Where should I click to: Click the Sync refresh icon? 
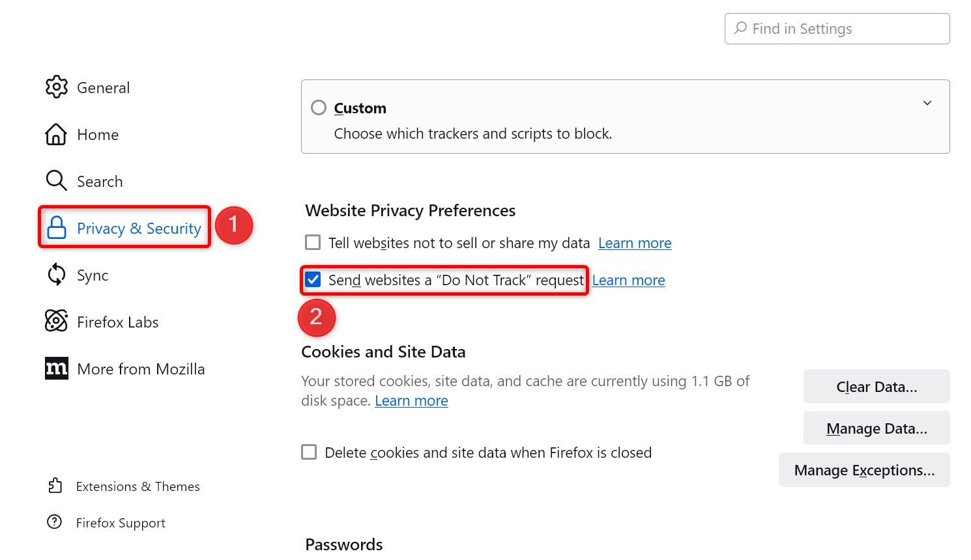point(56,275)
